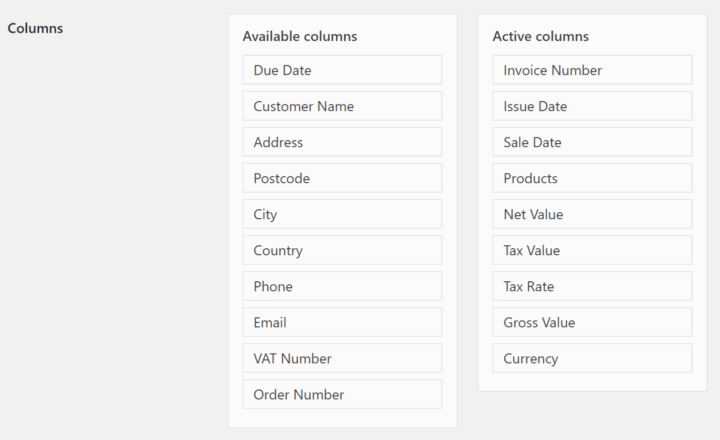Pick the Tax Value active column
The image size is (720, 440).
pos(592,250)
